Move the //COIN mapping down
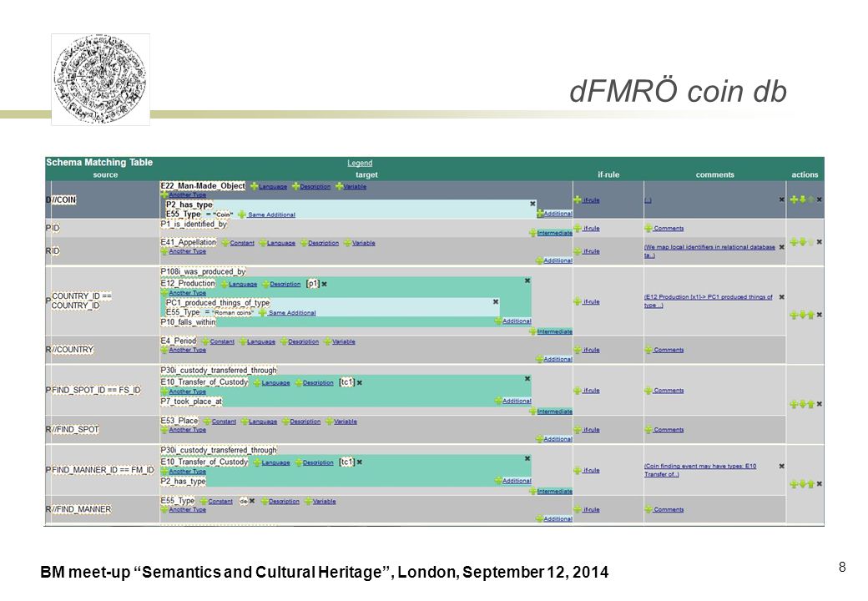Image resolution: width=868 pixels, height=601 pixels. [x=802, y=199]
